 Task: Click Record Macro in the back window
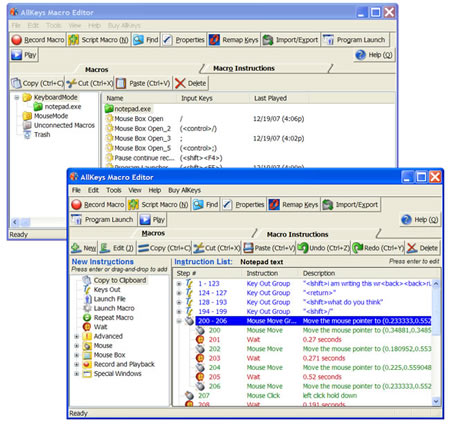click(38, 40)
